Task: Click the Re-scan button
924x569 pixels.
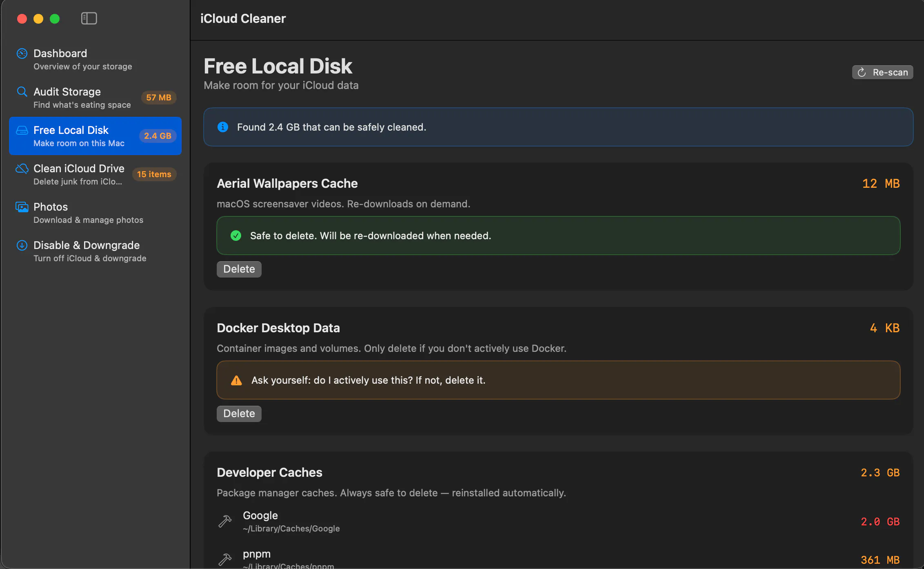Action: coord(882,72)
